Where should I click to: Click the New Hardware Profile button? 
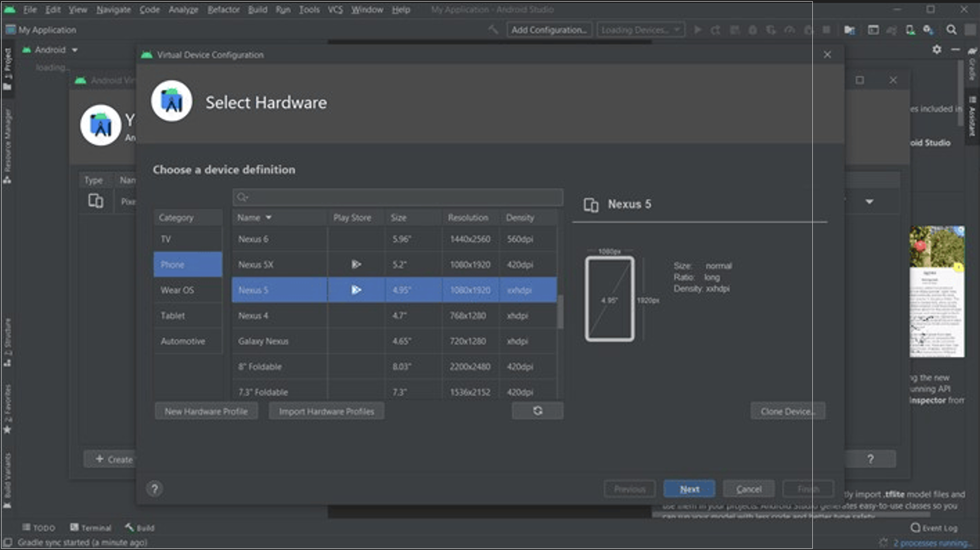click(206, 411)
